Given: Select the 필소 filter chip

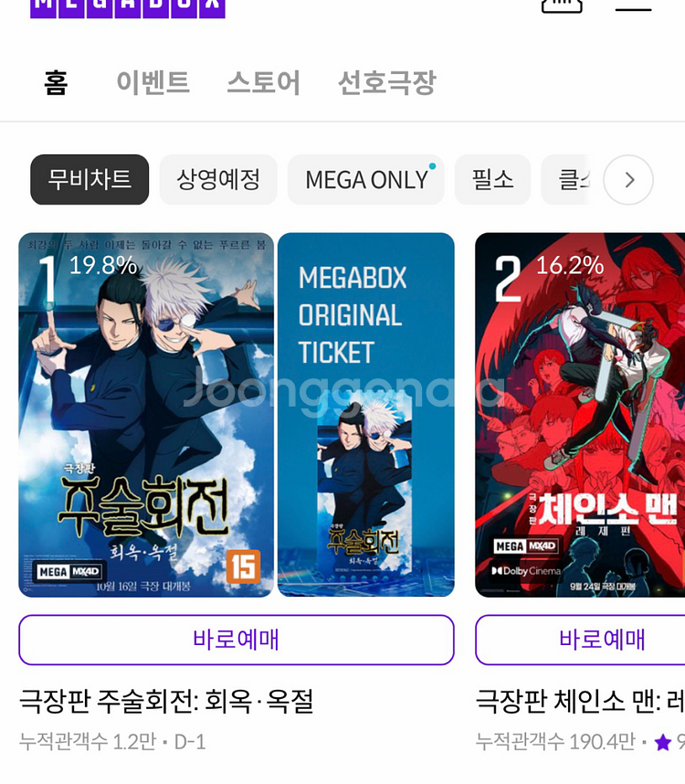Looking at the screenshot, I should click(492, 179).
